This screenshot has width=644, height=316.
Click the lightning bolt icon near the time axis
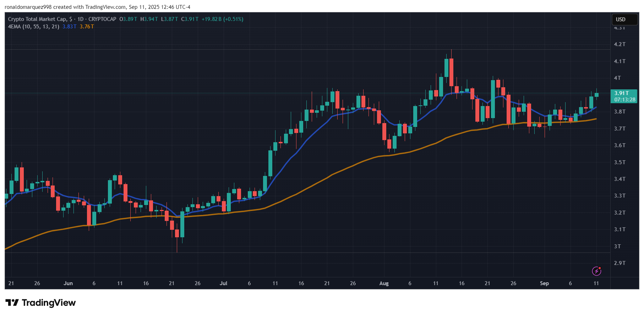(x=596, y=271)
